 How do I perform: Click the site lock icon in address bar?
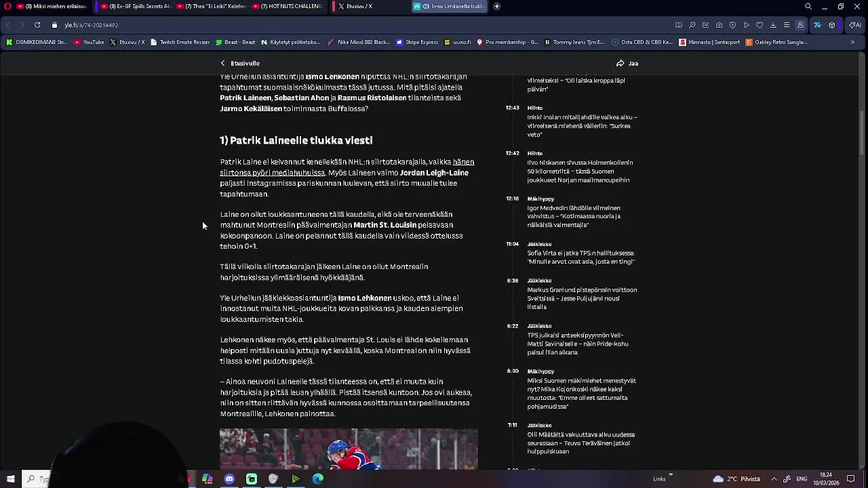[x=54, y=25]
